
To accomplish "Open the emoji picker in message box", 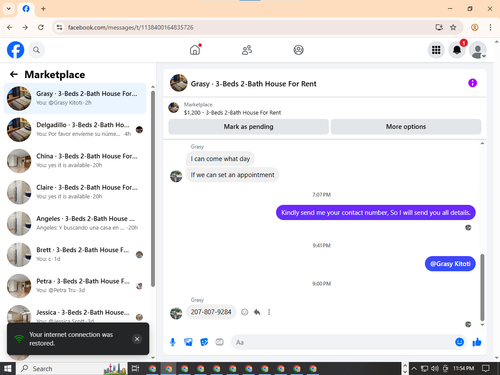I will coord(459,342).
